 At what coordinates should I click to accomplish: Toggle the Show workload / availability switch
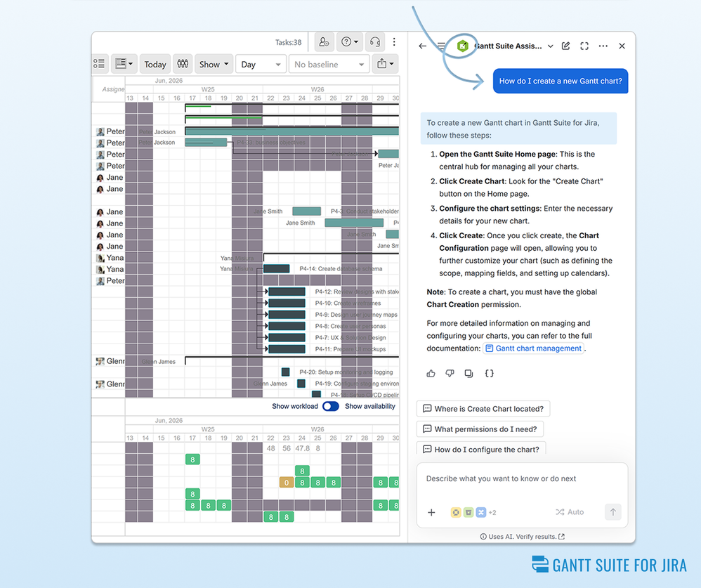pos(331,406)
